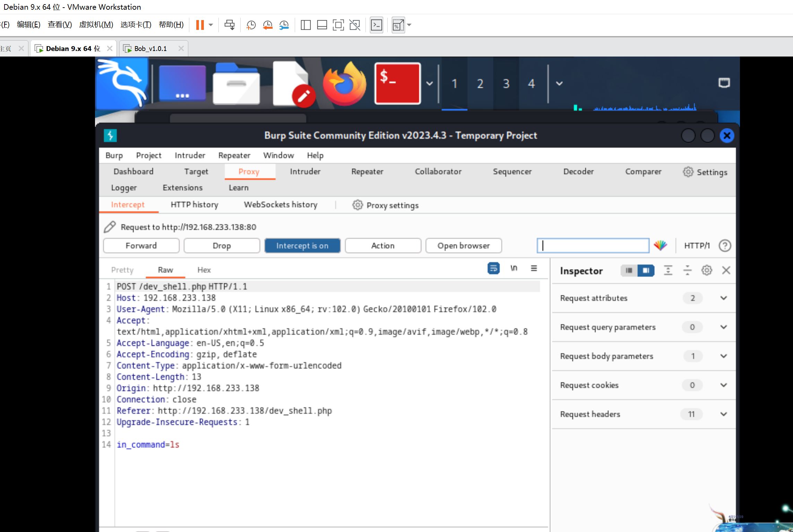
Task: Focus the comment input field
Action: pyautogui.click(x=593, y=246)
